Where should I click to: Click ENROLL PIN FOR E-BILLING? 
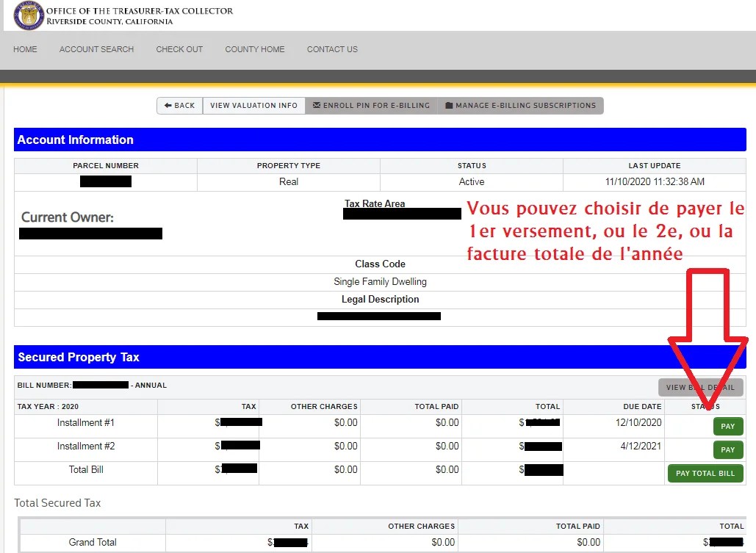371,105
